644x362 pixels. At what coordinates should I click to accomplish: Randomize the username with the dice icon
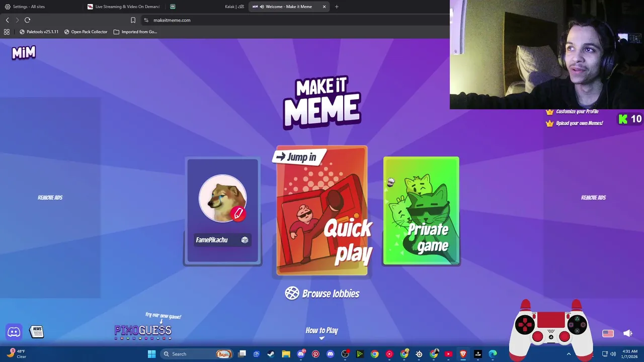tap(245, 240)
